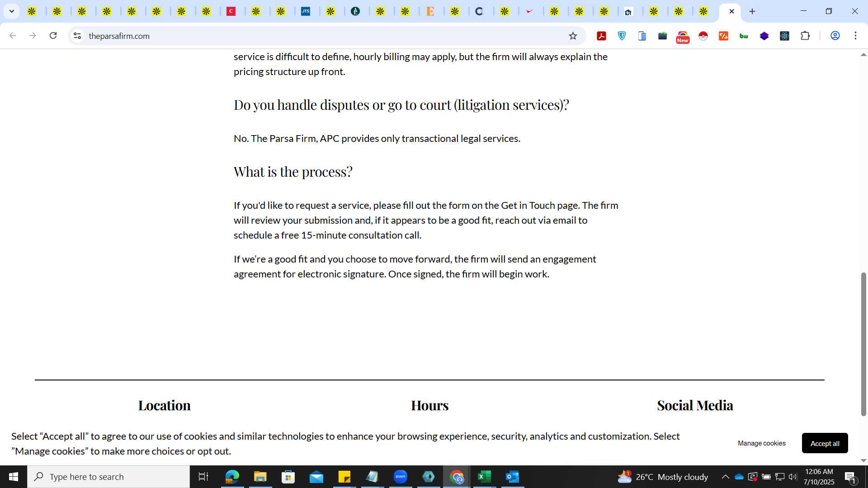Open Zoom from the taskbar

pos(400,477)
